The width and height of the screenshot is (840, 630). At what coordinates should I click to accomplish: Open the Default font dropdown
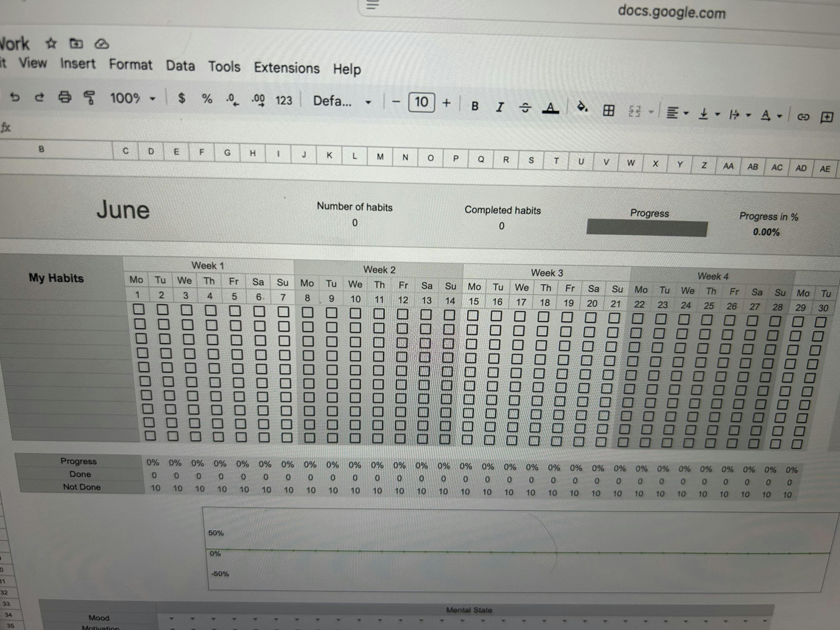click(341, 101)
